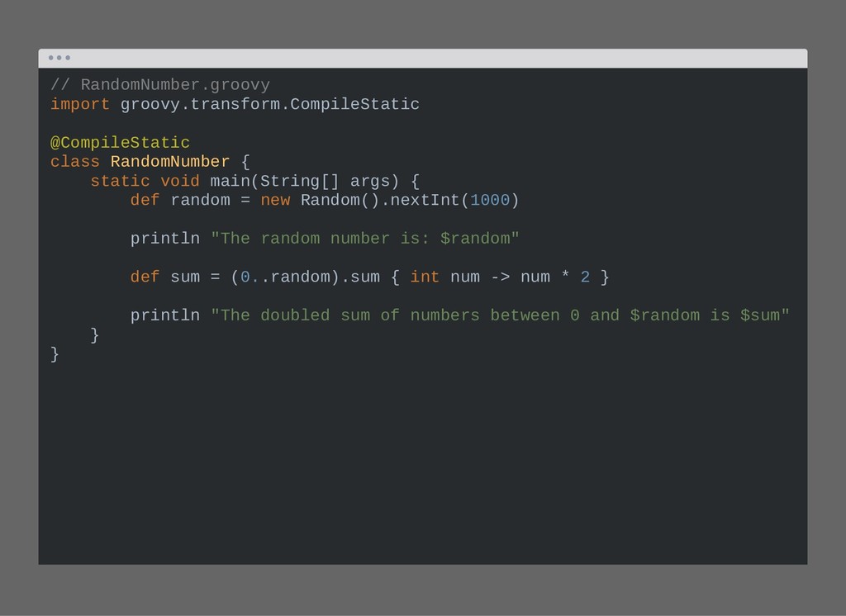Click 'def' before the sum variable
Screen dimensions: 846x616
point(145,277)
